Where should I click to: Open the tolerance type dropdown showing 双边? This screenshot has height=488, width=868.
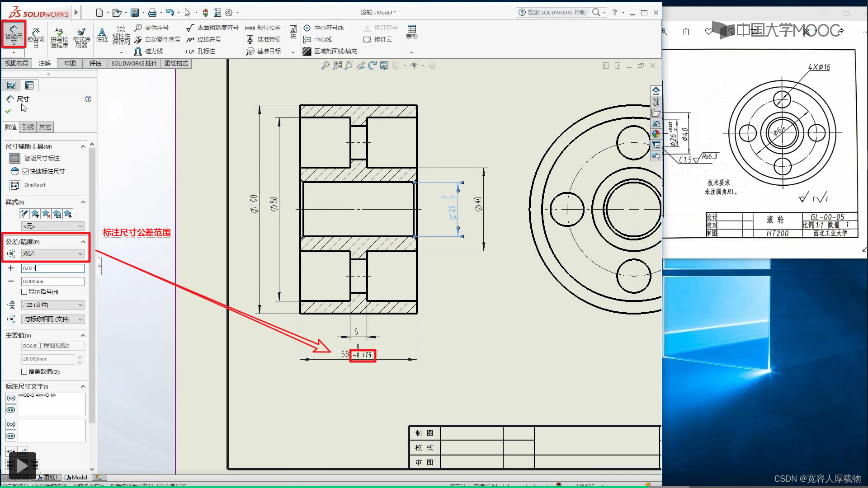[x=52, y=254]
